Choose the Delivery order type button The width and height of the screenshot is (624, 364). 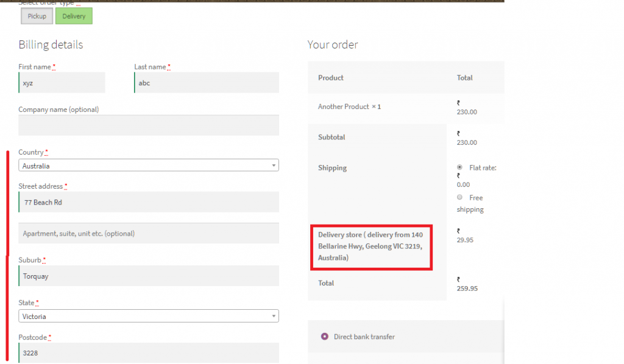(x=74, y=16)
